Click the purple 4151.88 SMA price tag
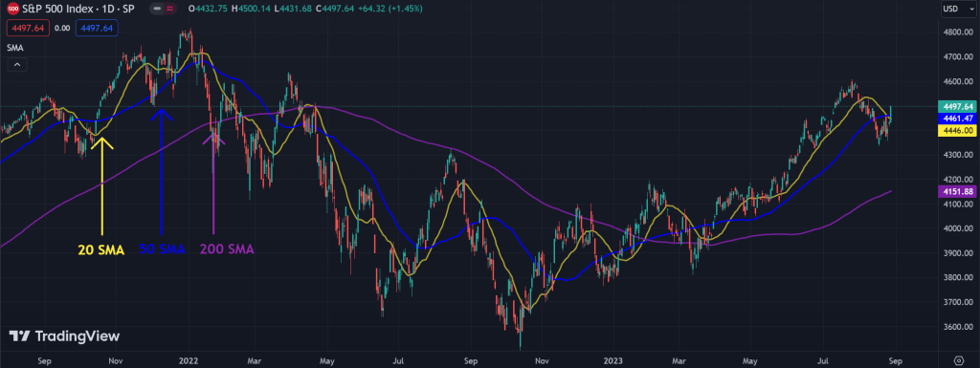 pos(956,192)
